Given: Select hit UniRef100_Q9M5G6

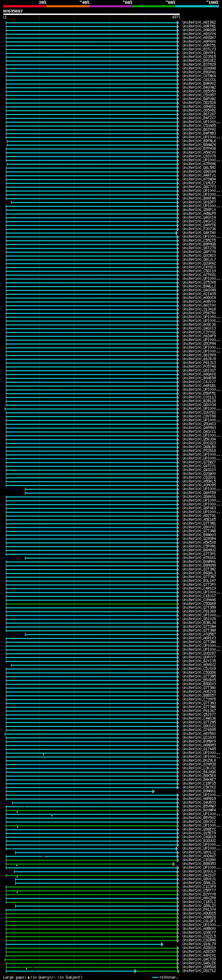Looking at the screenshot, I should [x=199, y=967].
